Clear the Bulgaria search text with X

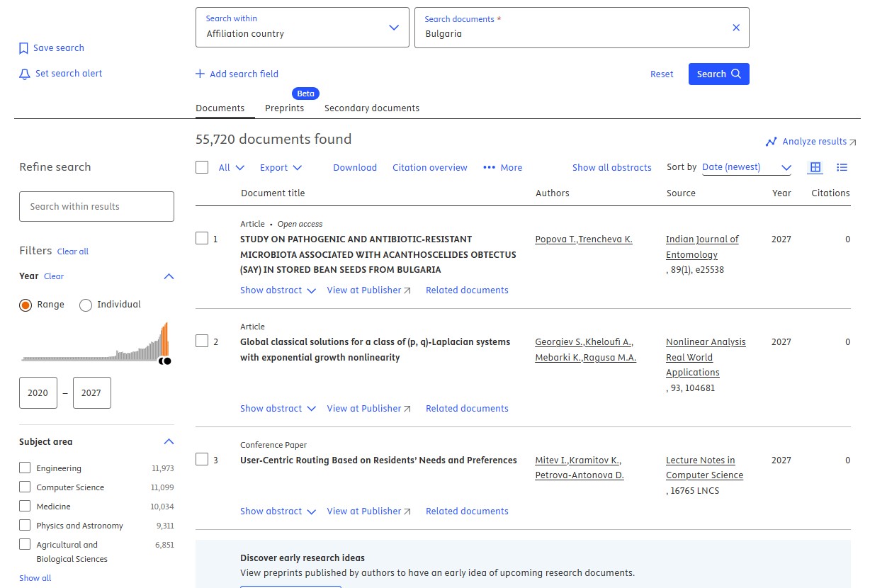735,28
